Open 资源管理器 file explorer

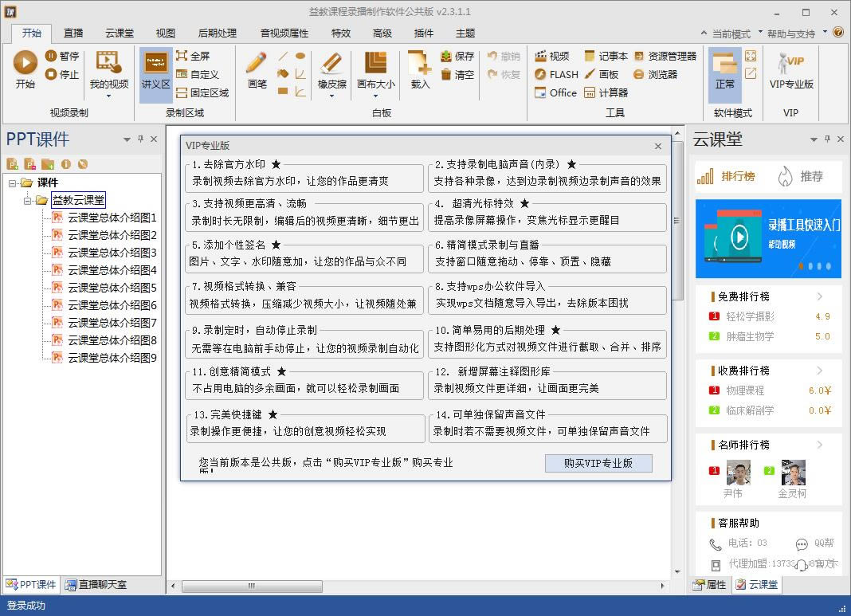[x=665, y=56]
